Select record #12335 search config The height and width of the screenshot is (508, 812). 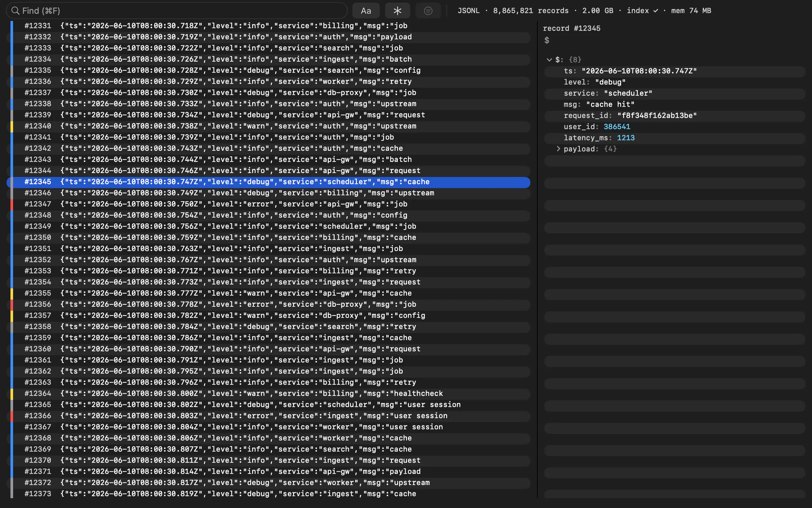[x=268, y=70]
